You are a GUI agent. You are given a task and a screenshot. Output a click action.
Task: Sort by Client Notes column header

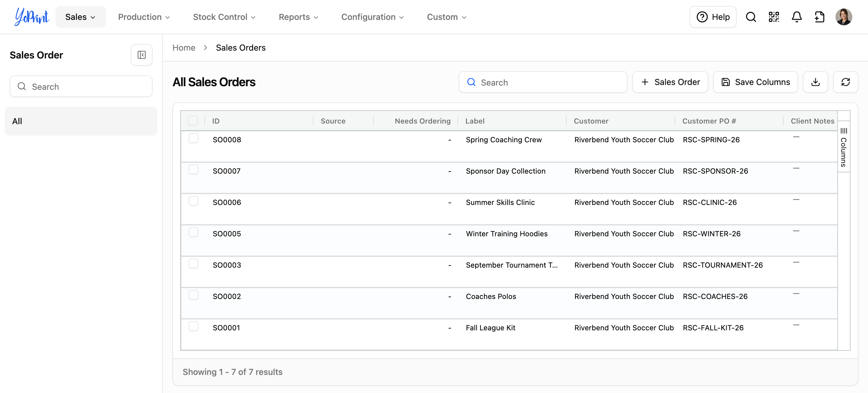pos(813,121)
